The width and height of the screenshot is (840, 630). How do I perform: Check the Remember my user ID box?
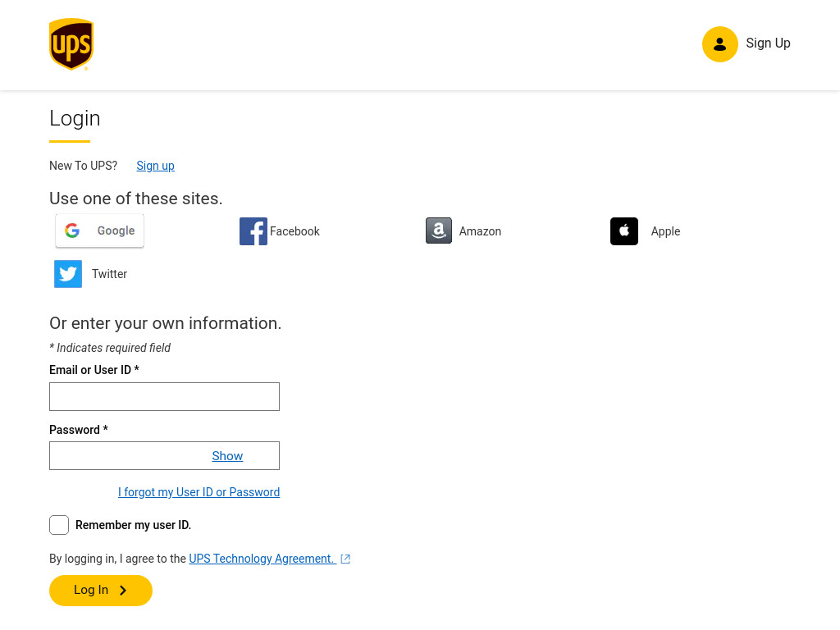tap(59, 525)
